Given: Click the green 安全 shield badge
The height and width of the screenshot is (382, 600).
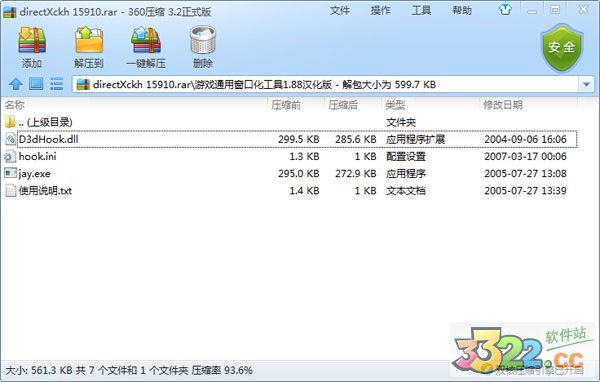Looking at the screenshot, I should 561,48.
